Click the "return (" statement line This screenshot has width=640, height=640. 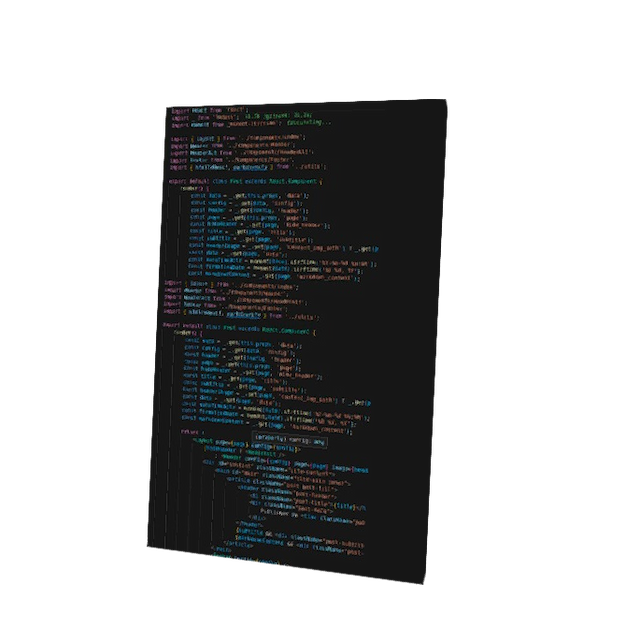(191, 432)
